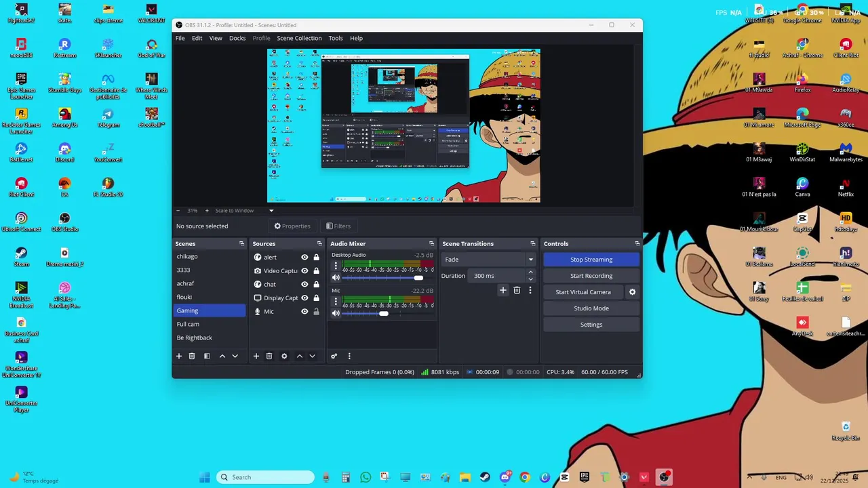The height and width of the screenshot is (488, 868).
Task: Open virtual camera settings gear
Action: coord(632,292)
